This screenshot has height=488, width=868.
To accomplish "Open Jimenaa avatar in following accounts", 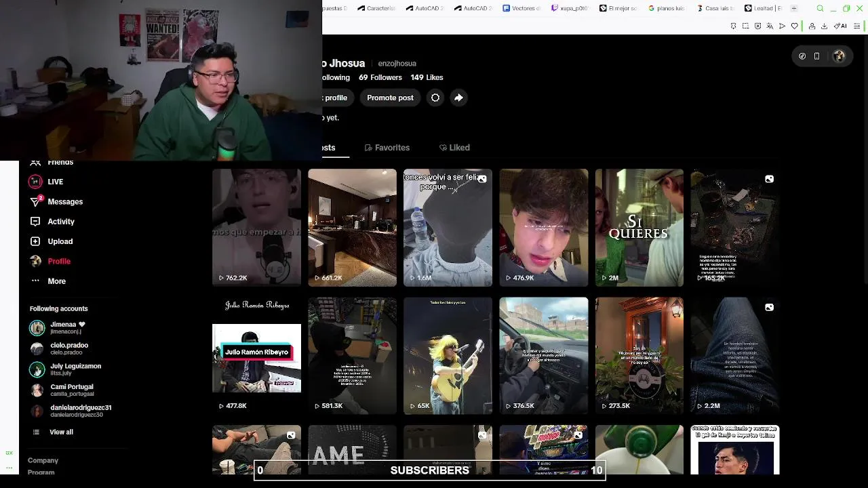I will 37,328.
